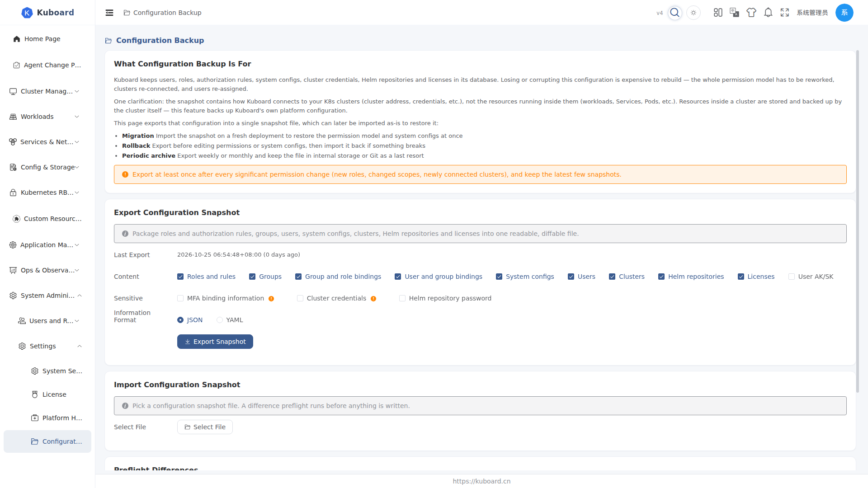Image resolution: width=868 pixels, height=488 pixels.
Task: Toggle the sidebar collapse hamburger icon
Action: click(x=109, y=13)
